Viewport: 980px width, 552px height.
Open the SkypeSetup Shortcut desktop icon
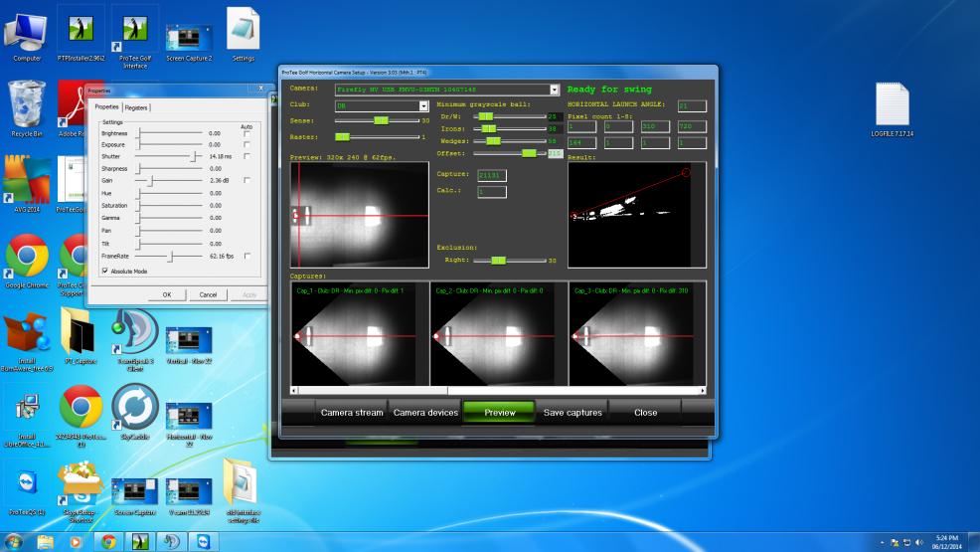80,492
